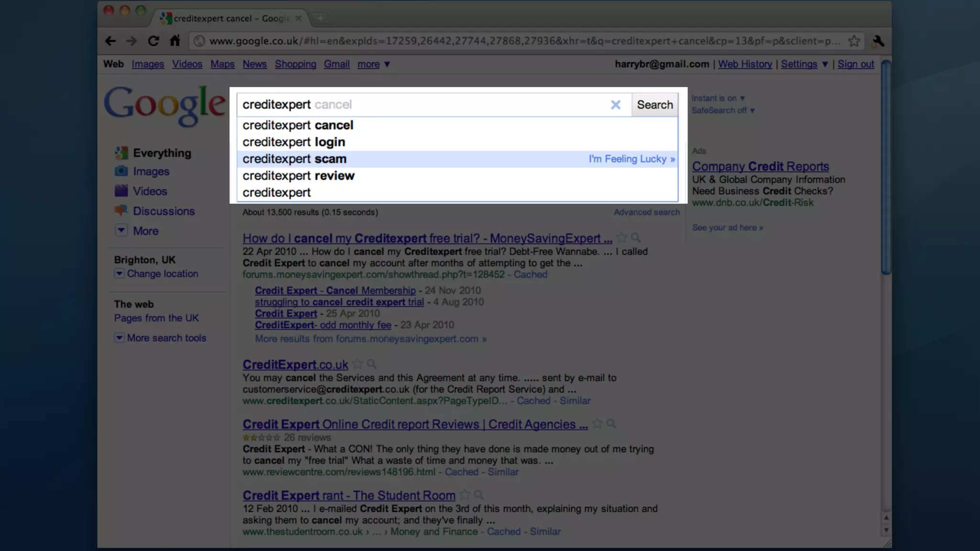Open the Gmail link in top navigation
The width and height of the screenshot is (980, 551).
[x=336, y=64]
